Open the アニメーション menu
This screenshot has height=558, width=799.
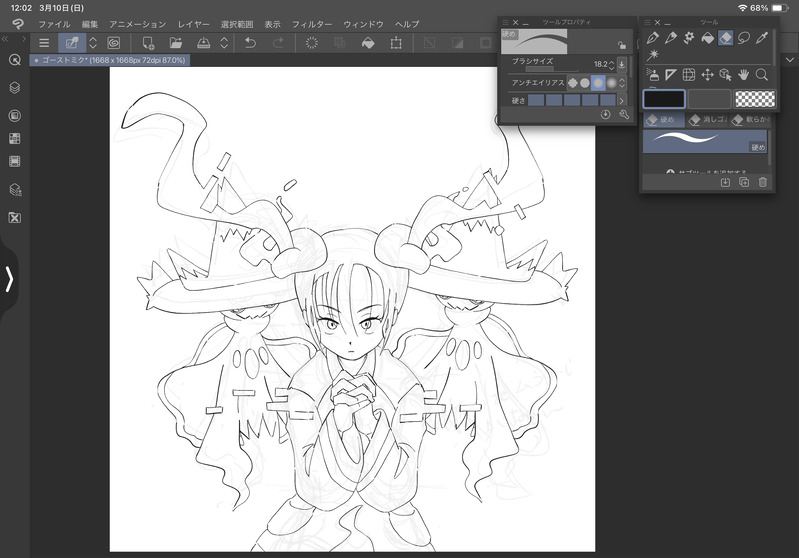138,24
